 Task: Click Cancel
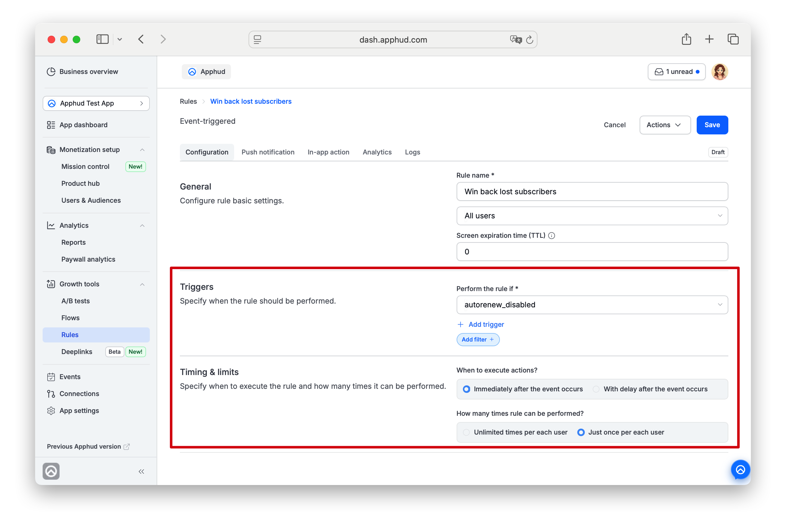click(615, 125)
